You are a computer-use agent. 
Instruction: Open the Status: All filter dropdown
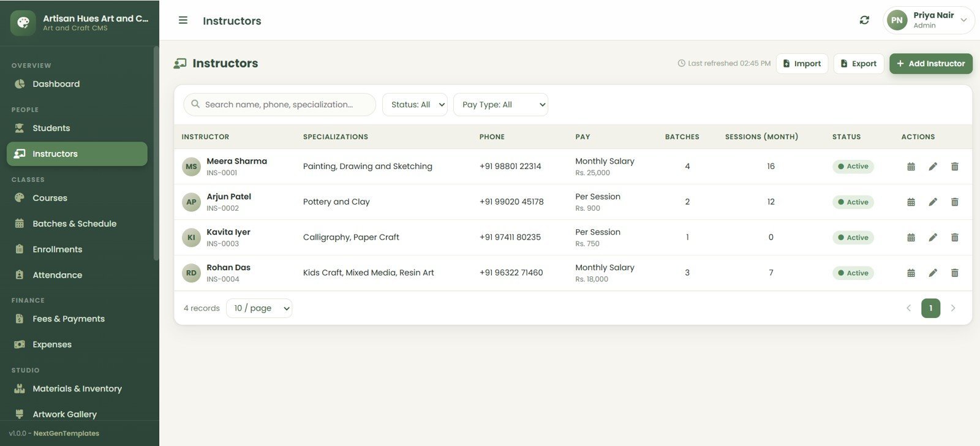pyautogui.click(x=415, y=105)
